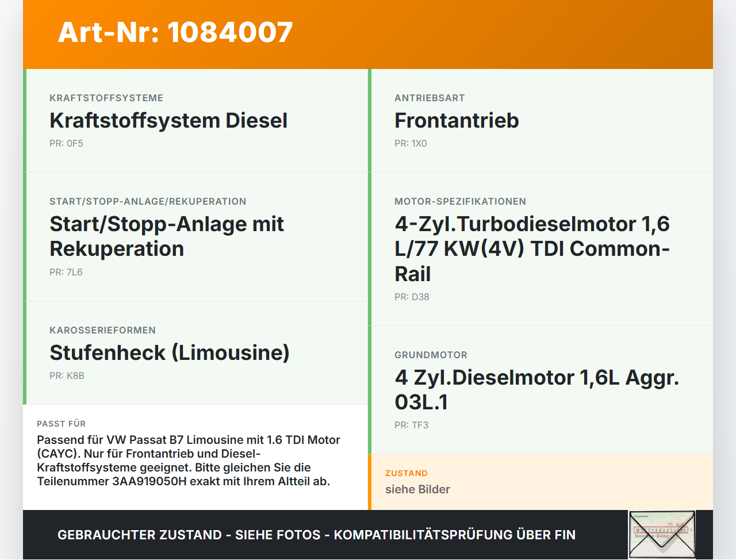Screen dimensions: 736x560
Task: Select the Art-Nr: 1084007 heading
Action: pyautogui.click(x=175, y=32)
